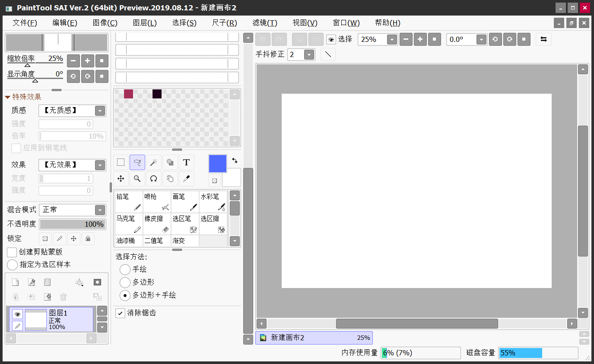Choose the 马克笔 marker brush
This screenshot has height=364, width=594.
tap(129, 224)
